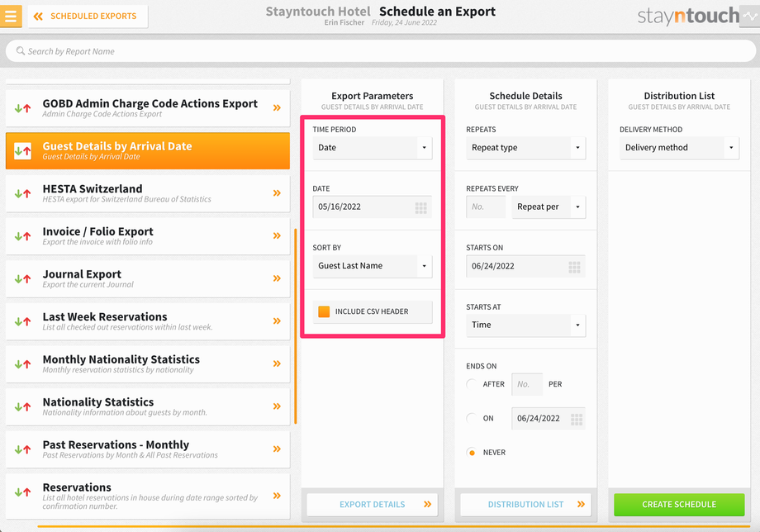Click chevron on Monthly Nationality Statistics row
This screenshot has width=760, height=532.
click(x=277, y=363)
